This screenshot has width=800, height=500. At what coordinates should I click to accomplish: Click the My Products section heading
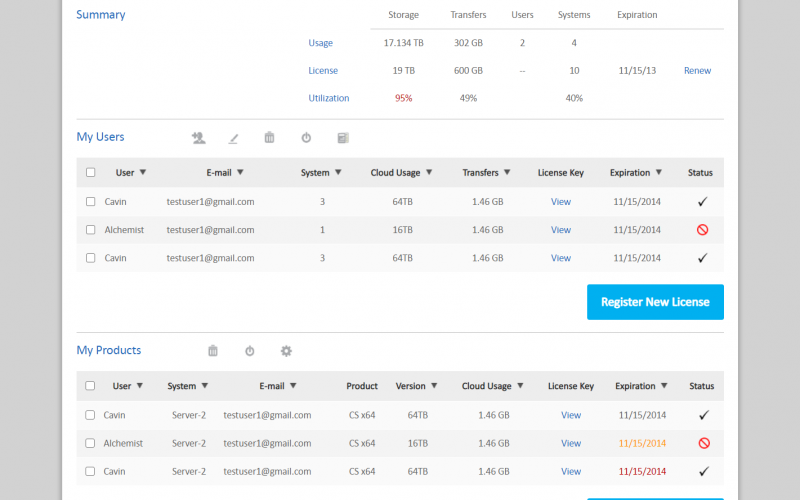tap(109, 350)
